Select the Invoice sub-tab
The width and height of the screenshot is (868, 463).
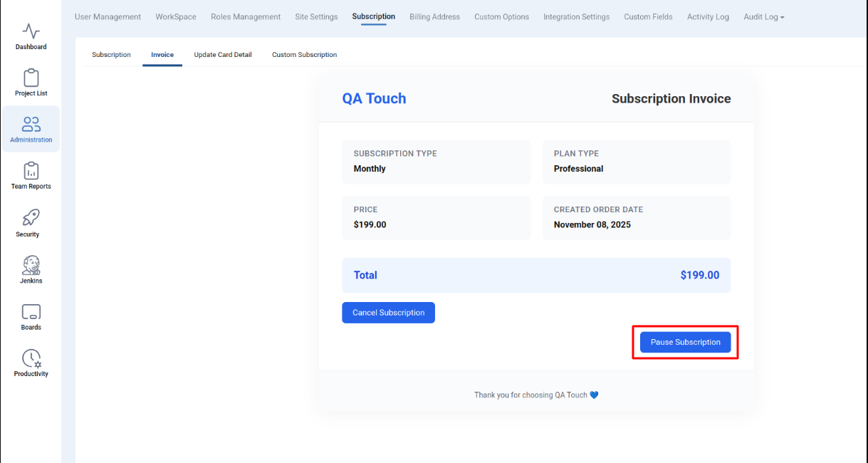point(162,55)
